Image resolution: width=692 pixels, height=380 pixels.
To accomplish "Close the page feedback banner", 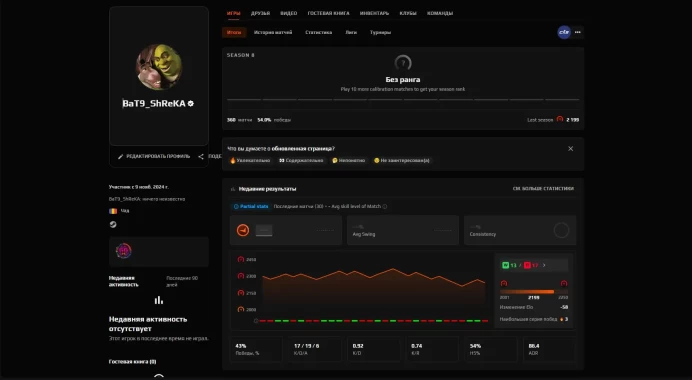I will 570,149.
